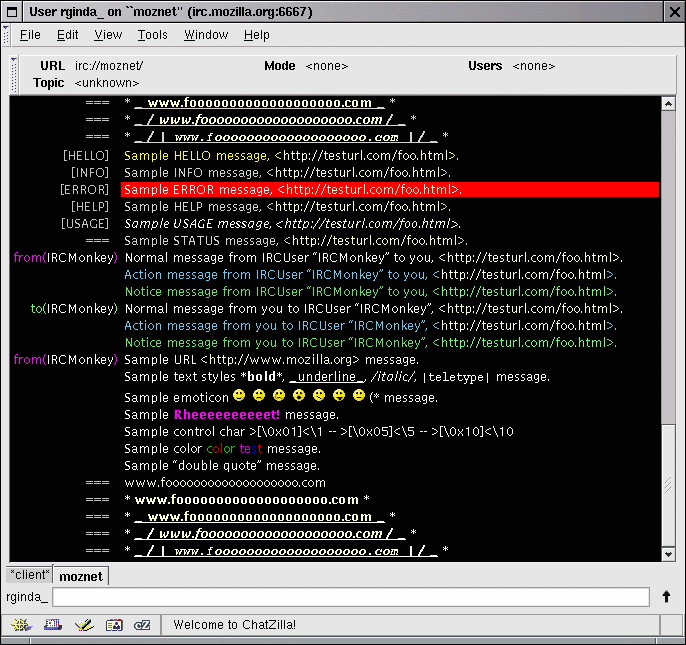
Task: Open the window menu icon in title bar
Action: [x=13, y=11]
